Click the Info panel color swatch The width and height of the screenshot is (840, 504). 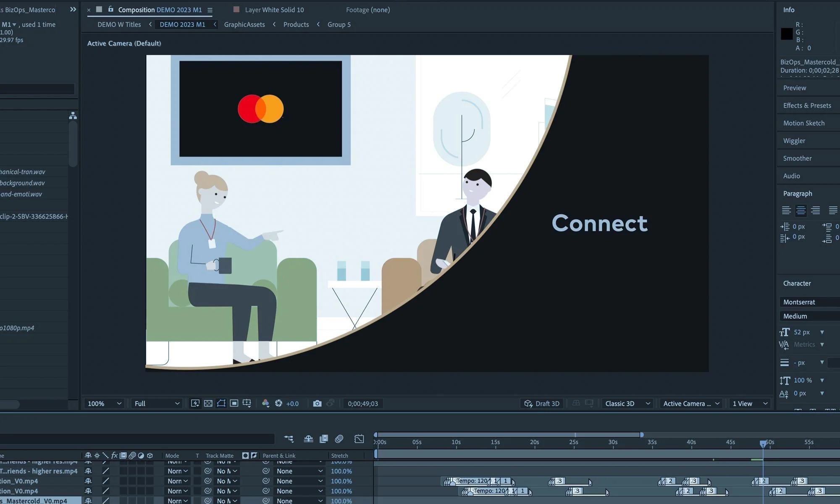pyautogui.click(x=787, y=34)
